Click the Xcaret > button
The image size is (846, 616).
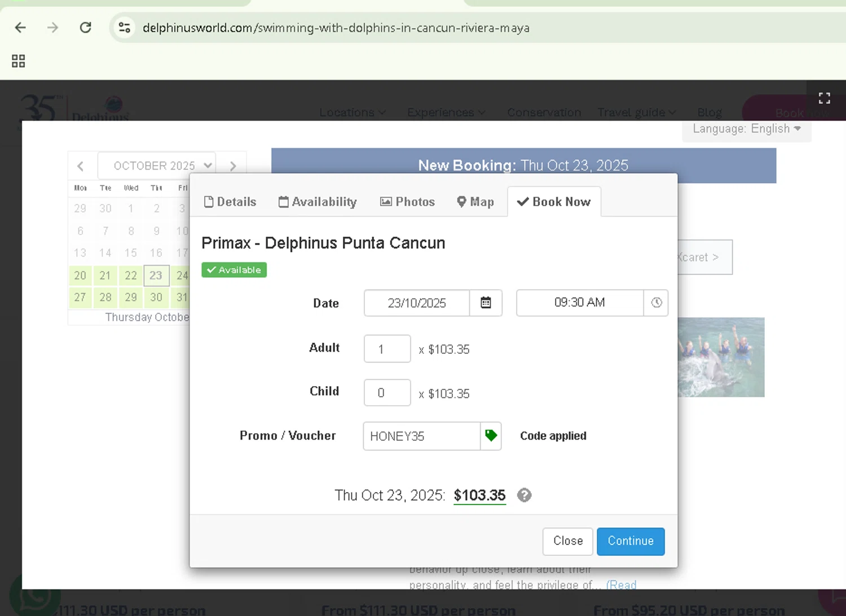point(704,258)
